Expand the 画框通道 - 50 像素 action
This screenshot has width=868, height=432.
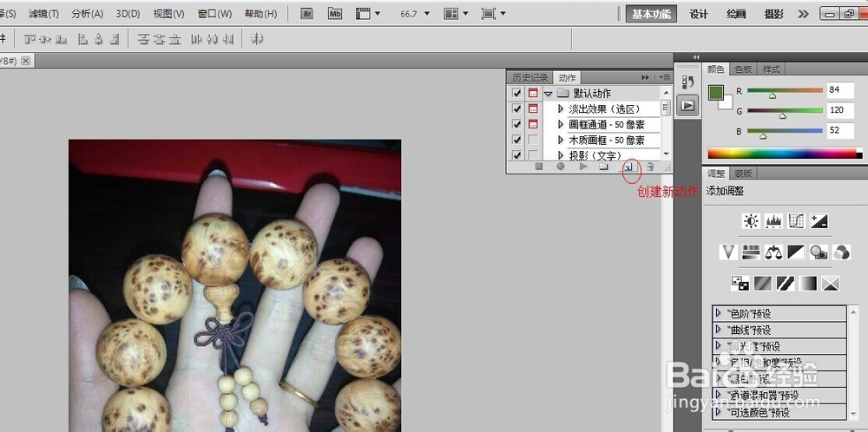(x=561, y=124)
